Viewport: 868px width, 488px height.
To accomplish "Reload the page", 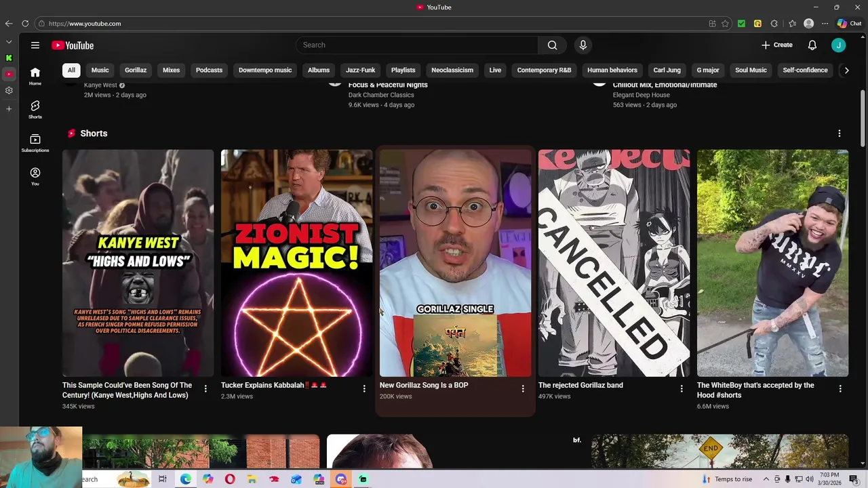I will [x=25, y=23].
